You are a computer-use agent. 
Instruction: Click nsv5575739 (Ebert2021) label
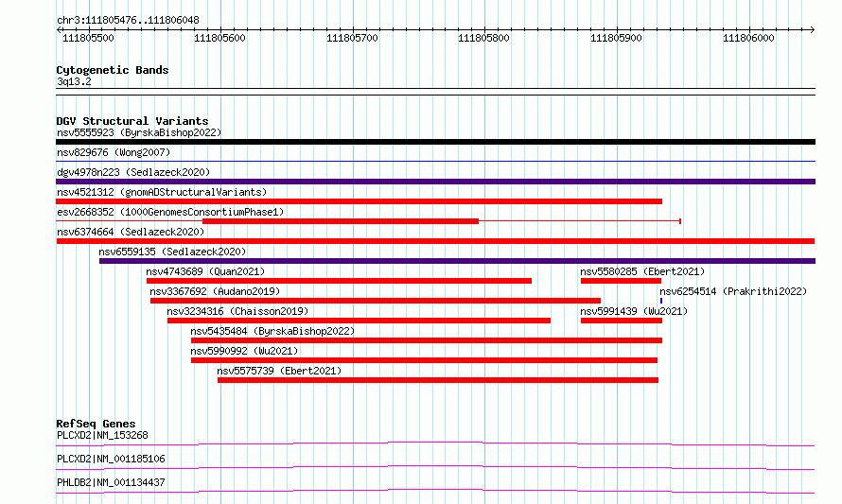pyautogui.click(x=279, y=371)
